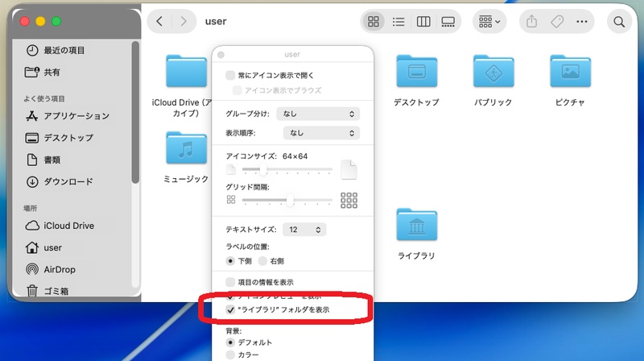Click the アイコンサイズ slider handle
644x361 pixels.
click(263, 169)
